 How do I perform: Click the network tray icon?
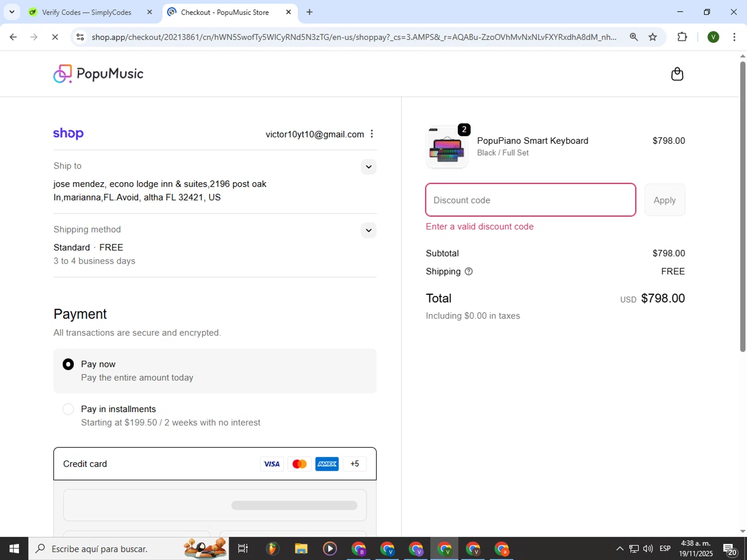click(x=634, y=549)
